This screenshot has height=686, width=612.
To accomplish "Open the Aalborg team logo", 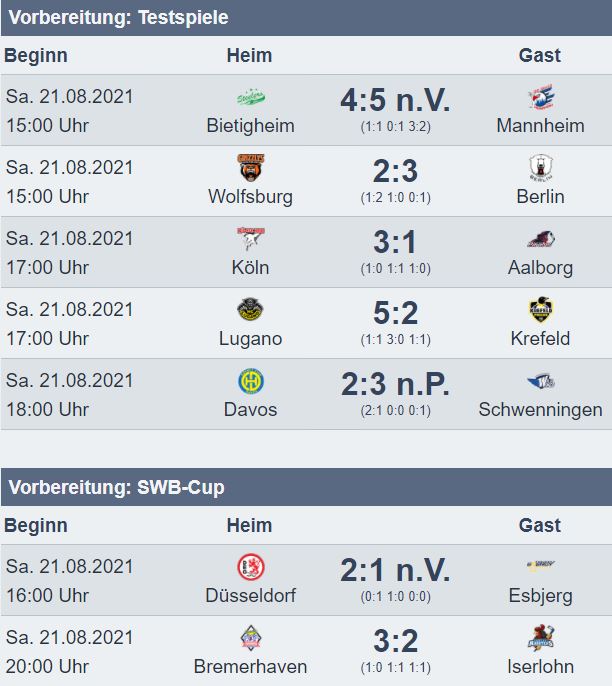I will click(x=541, y=239).
